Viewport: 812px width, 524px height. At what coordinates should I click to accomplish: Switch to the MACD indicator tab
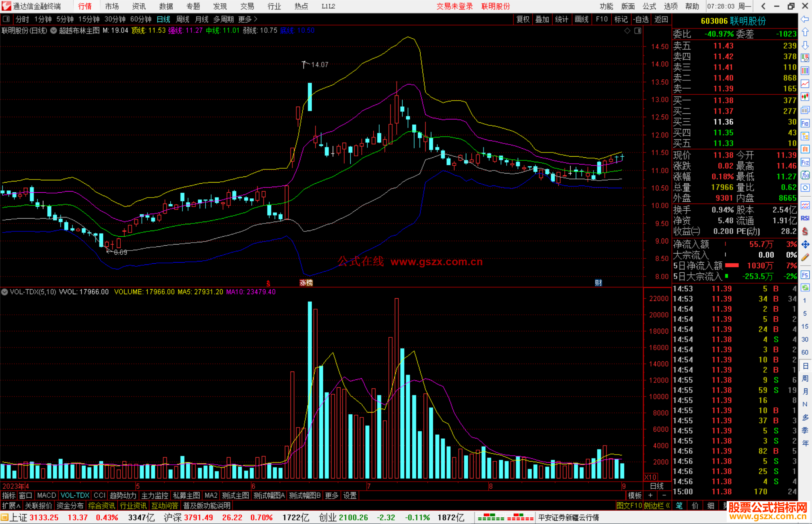[46, 495]
